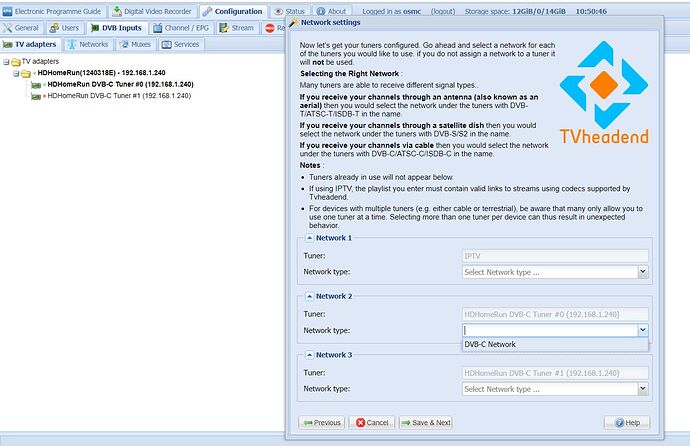Open the Channel / EPG tab
The height and width of the screenshot is (446, 690).
181,28
